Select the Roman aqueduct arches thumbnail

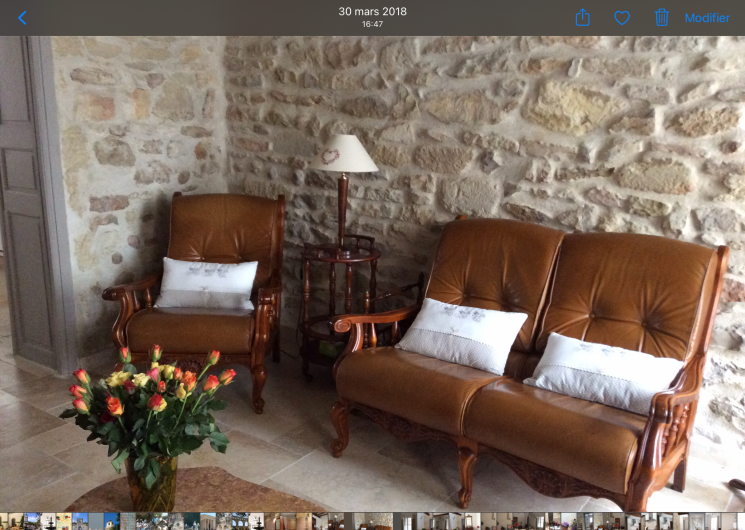[x=240, y=521]
